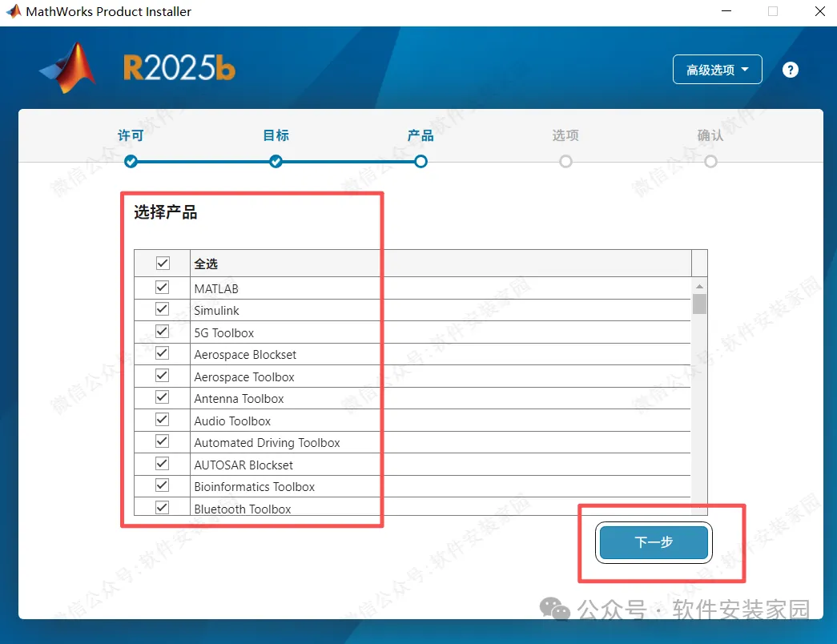
Task: Close the MathWorks Product Installer window
Action: tap(820, 11)
